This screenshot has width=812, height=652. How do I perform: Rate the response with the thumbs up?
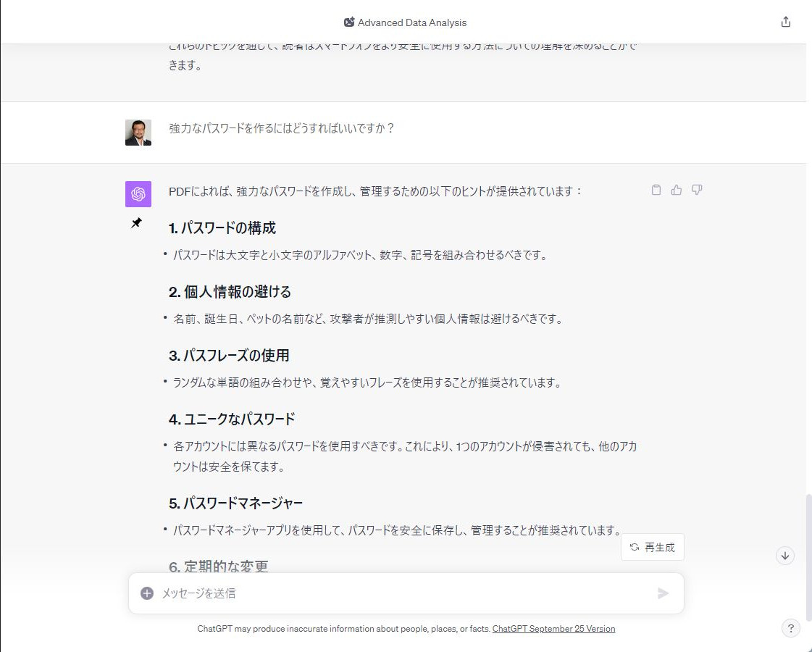click(x=676, y=189)
